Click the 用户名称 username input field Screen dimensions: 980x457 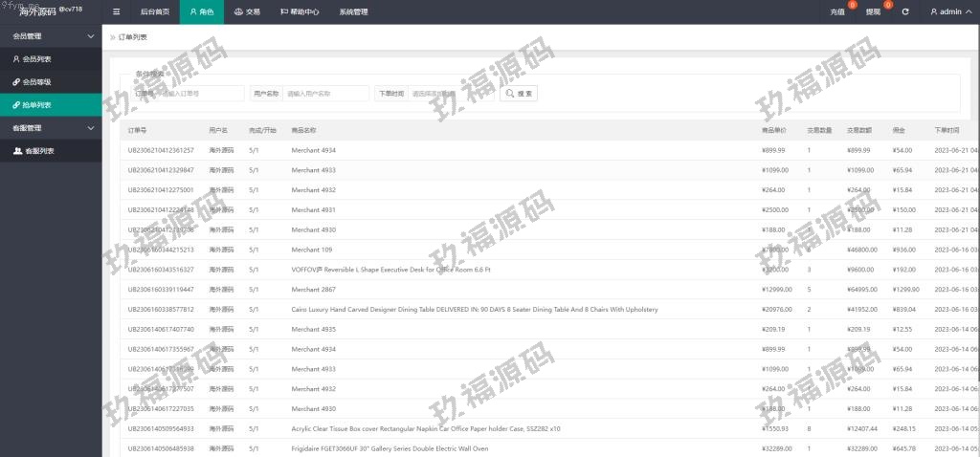tap(326, 94)
